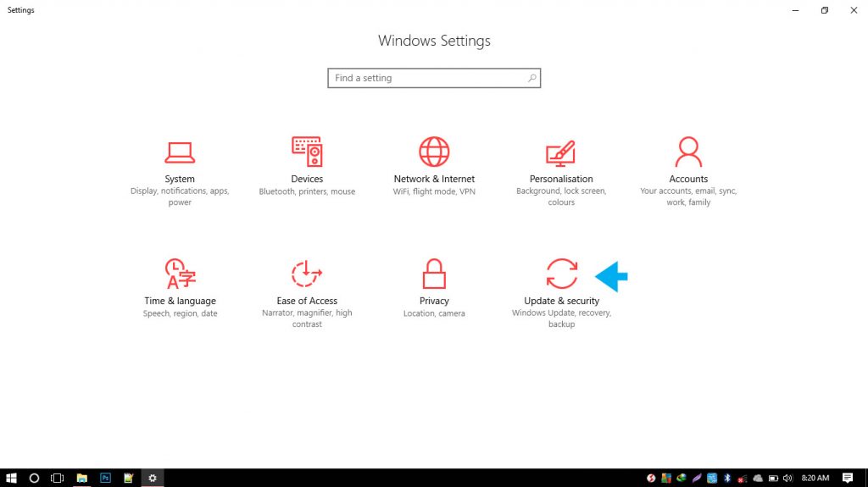Open Task View on the taskbar
Image resolution: width=868 pixels, height=487 pixels.
pyautogui.click(x=57, y=479)
